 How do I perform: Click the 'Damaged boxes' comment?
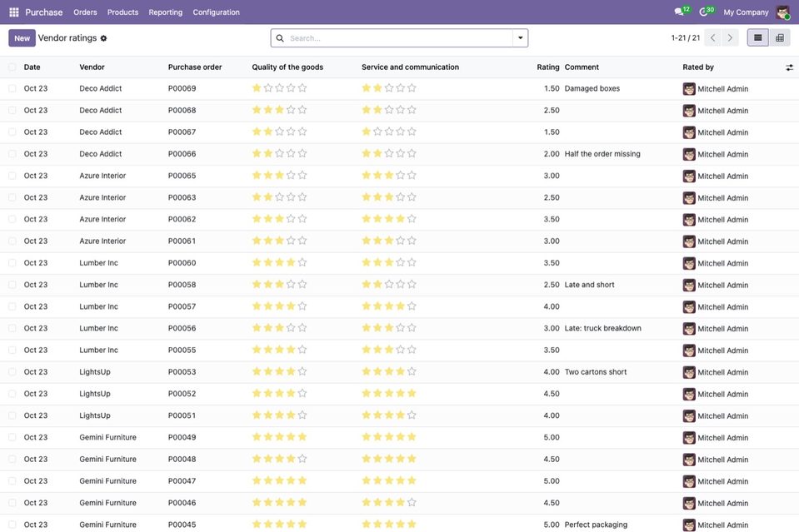coord(592,88)
